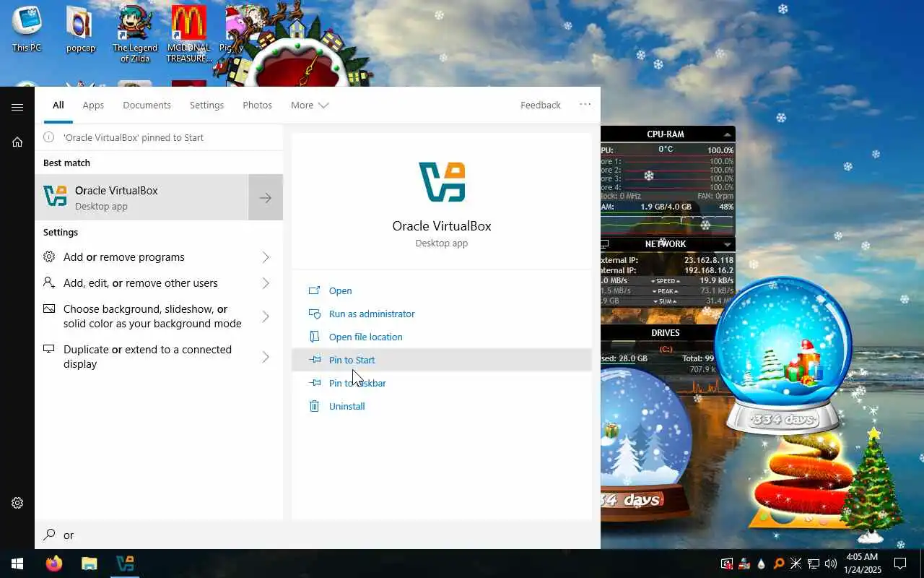
Task: Expand the chevron for Duplicate or extend display
Action: [x=266, y=357]
